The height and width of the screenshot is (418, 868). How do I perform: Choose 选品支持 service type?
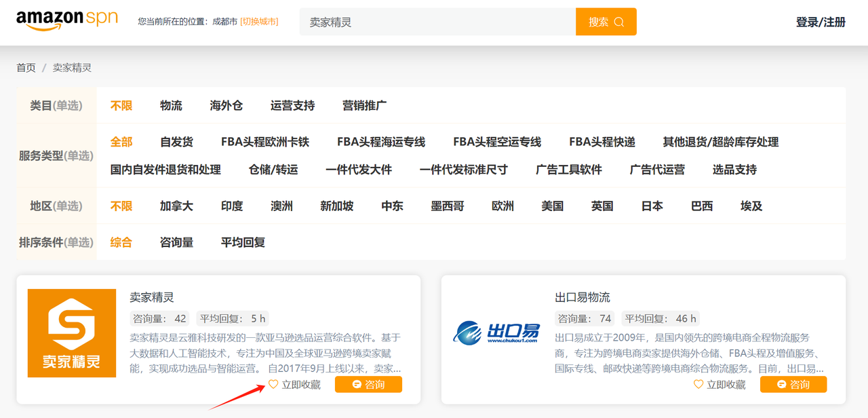pos(734,170)
